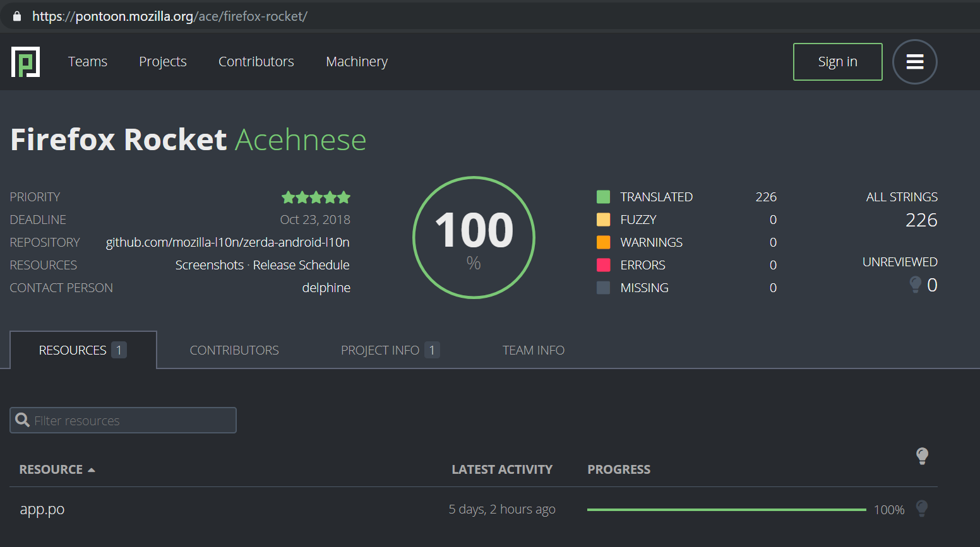Click the unreviewed lightbulb icon beside 0
Image resolution: width=980 pixels, height=547 pixels.
point(915,285)
